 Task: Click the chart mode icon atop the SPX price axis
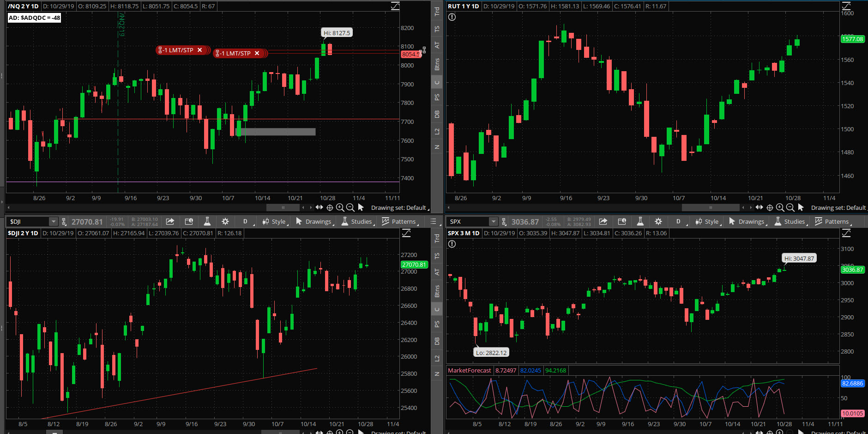[846, 233]
